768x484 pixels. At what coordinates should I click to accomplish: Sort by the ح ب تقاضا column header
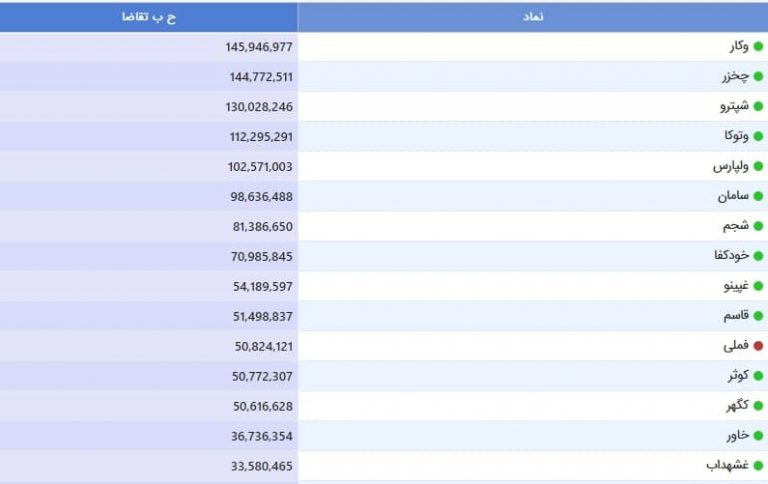(148, 17)
